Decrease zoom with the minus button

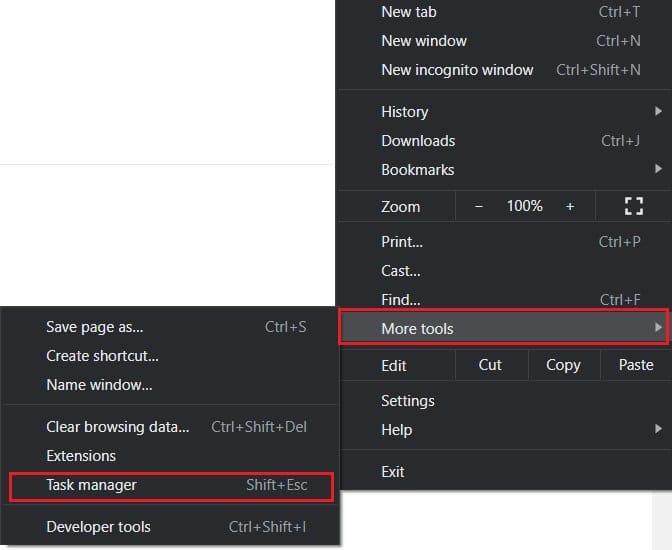(479, 207)
